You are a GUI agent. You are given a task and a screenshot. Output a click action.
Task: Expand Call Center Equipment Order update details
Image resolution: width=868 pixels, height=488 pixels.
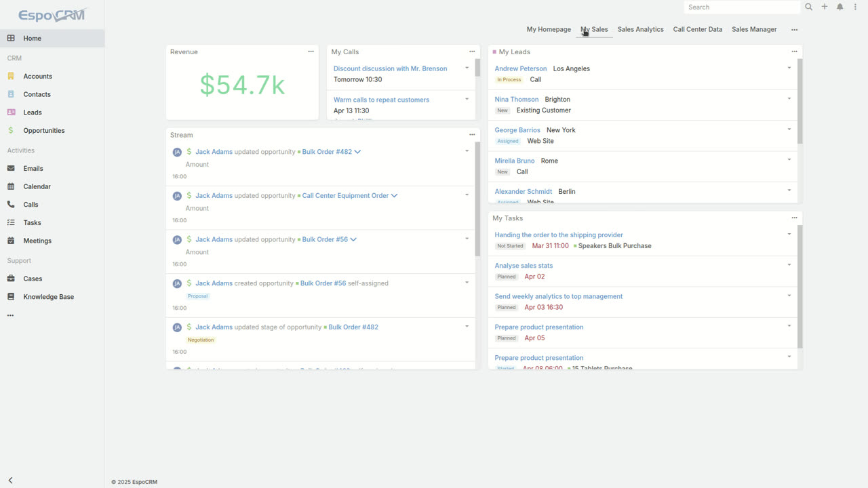394,196
